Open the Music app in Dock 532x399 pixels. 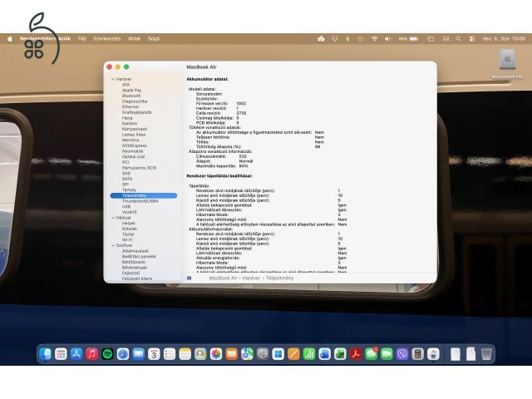92,354
